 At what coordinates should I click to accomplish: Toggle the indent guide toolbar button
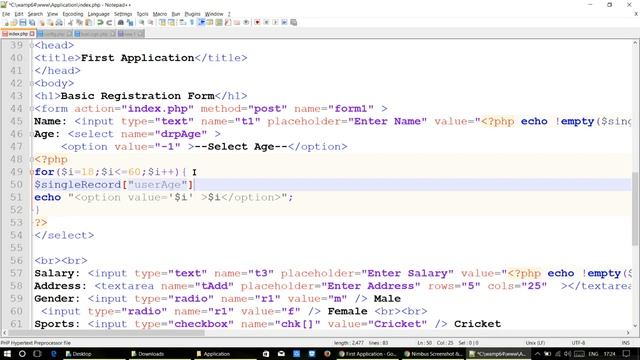202,22
